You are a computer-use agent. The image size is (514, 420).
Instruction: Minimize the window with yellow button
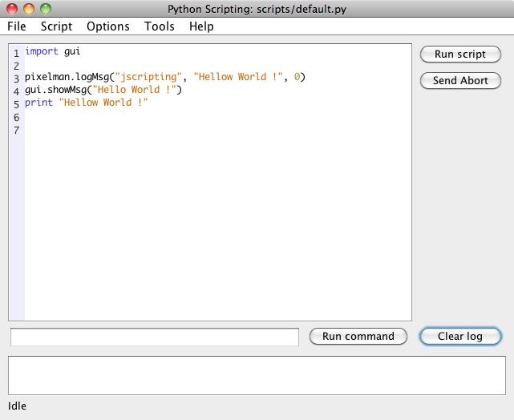click(x=29, y=9)
